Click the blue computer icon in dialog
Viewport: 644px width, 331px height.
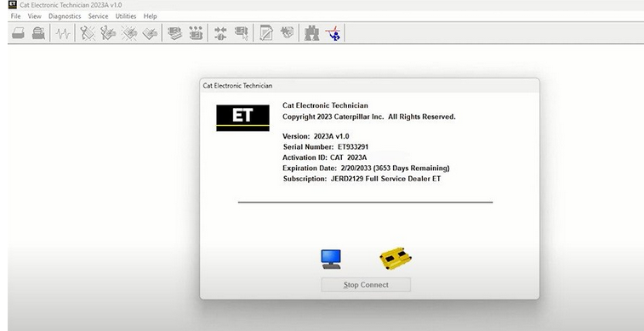point(331,260)
